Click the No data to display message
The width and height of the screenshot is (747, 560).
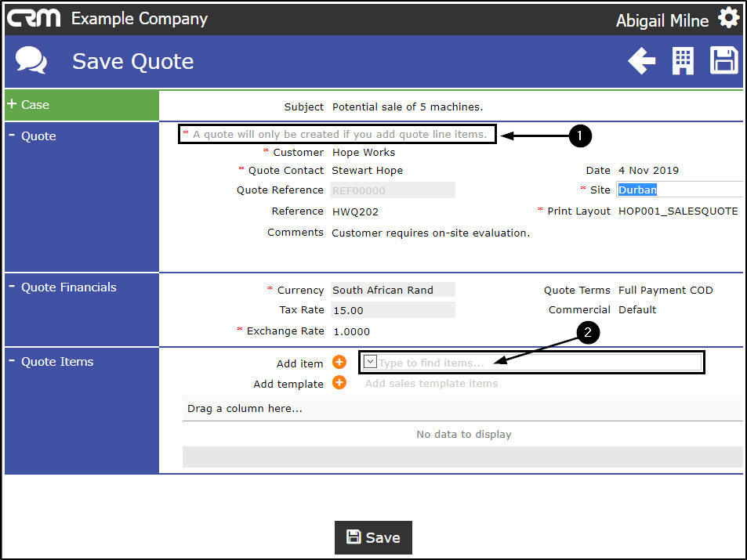(463, 434)
